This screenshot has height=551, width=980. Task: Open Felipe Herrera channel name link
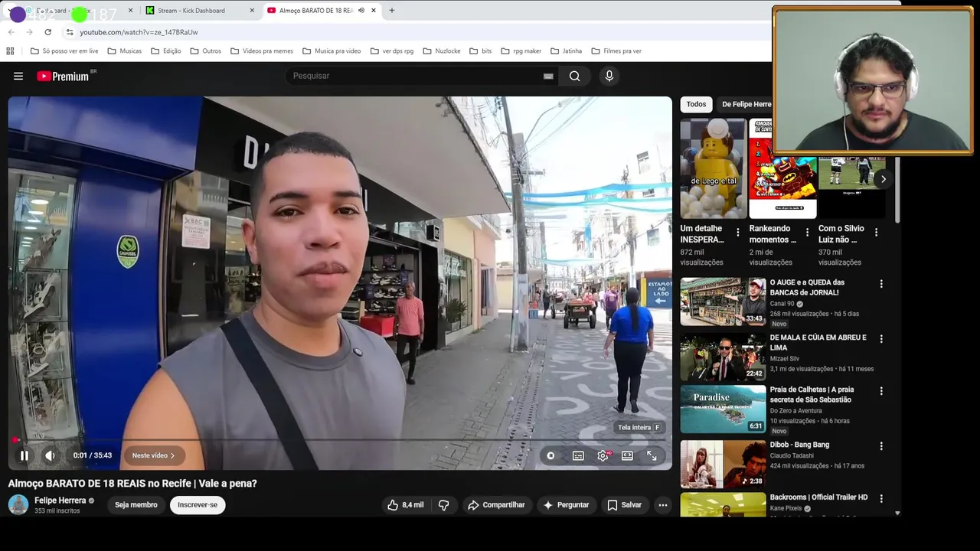point(60,500)
